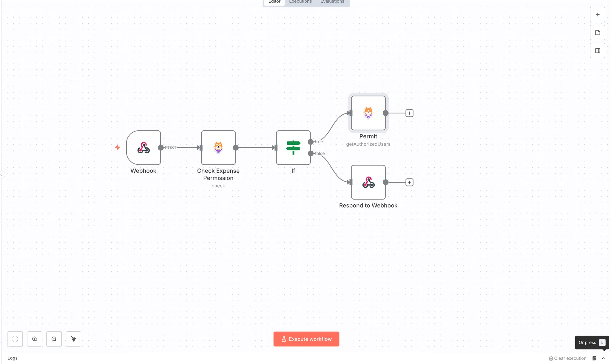Click the tidy up nodes icon
The width and height of the screenshot is (611, 364).
(x=73, y=339)
